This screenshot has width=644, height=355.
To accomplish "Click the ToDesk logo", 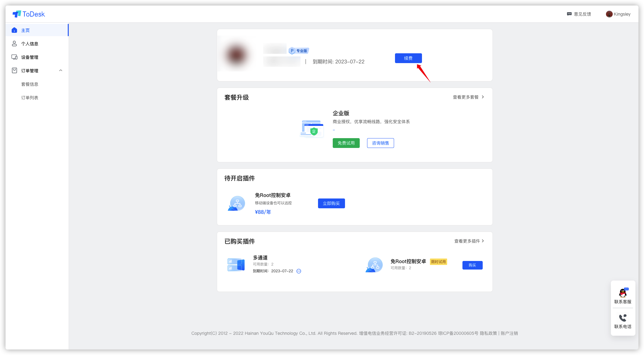I will (29, 14).
